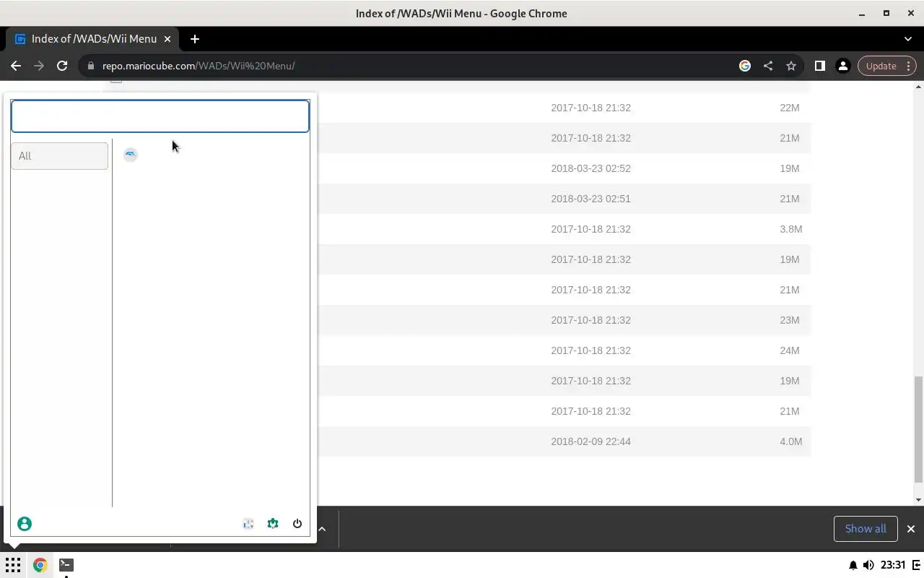924x578 pixels.
Task: Focus the application menu search field
Action: (160, 116)
